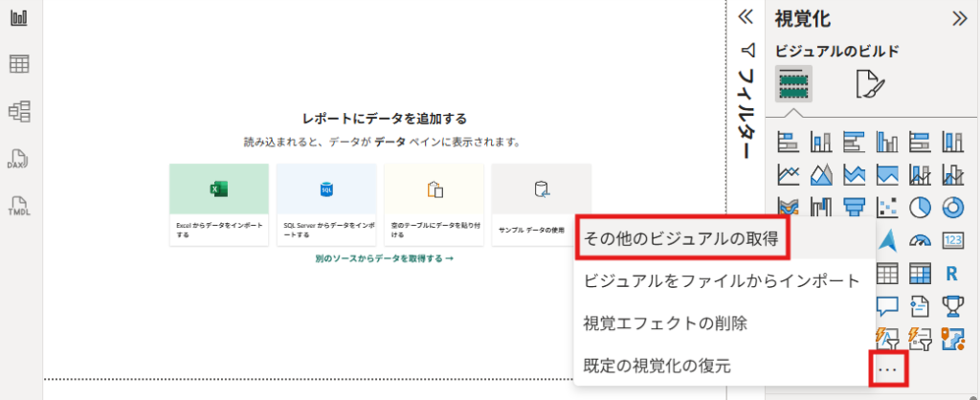980x400 pixels.
Task: Select the donut chart visual
Action: pos(952,208)
